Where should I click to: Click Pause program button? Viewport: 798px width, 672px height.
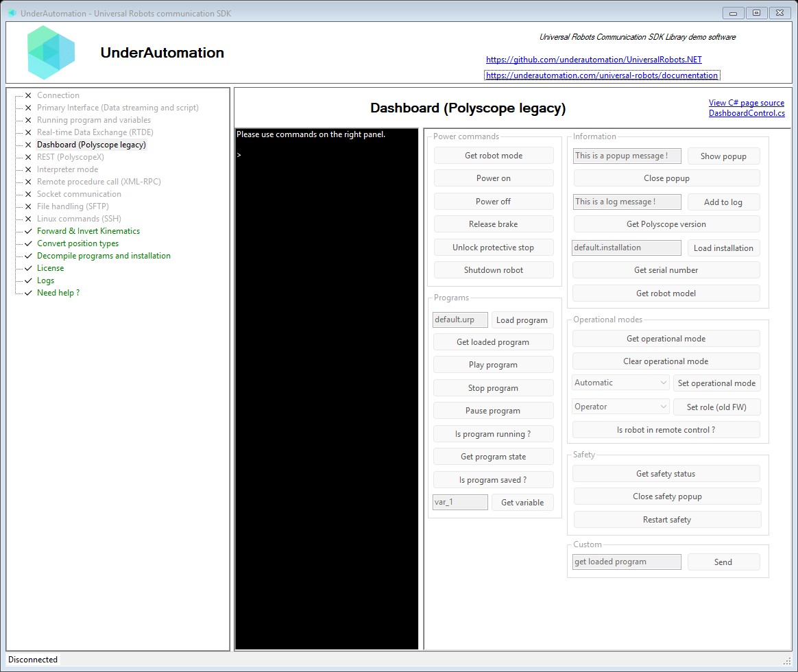[493, 410]
